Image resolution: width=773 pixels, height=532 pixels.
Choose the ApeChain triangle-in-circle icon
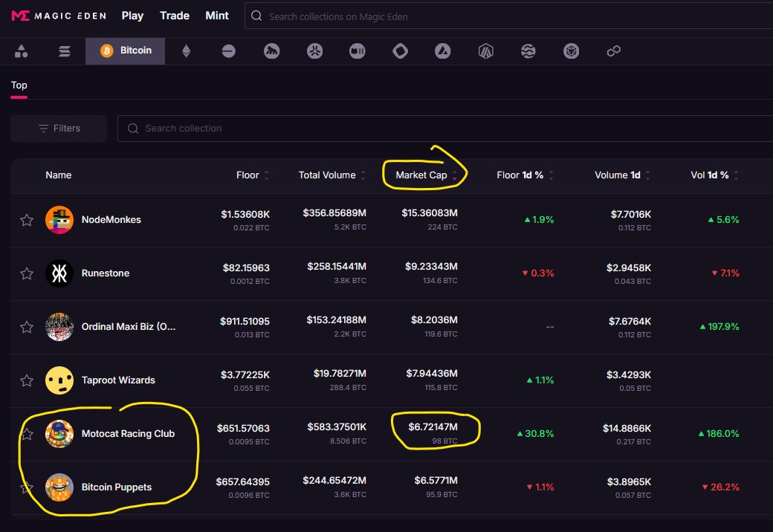pos(443,51)
